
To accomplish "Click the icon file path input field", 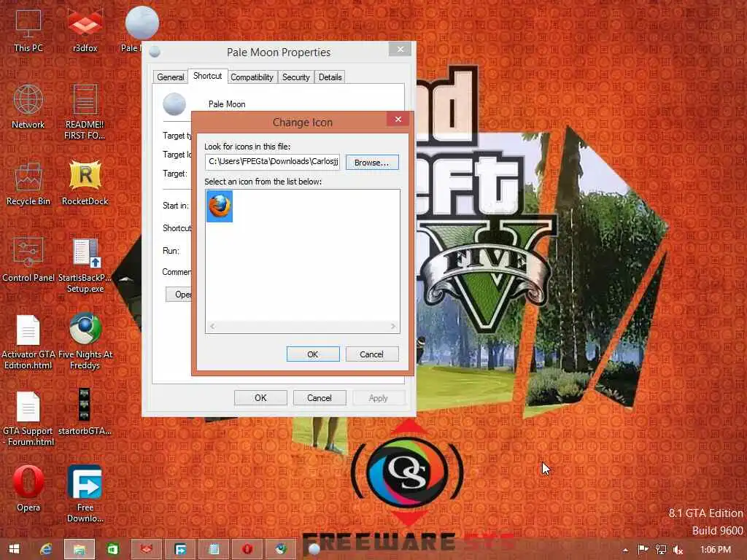I will (272, 161).
